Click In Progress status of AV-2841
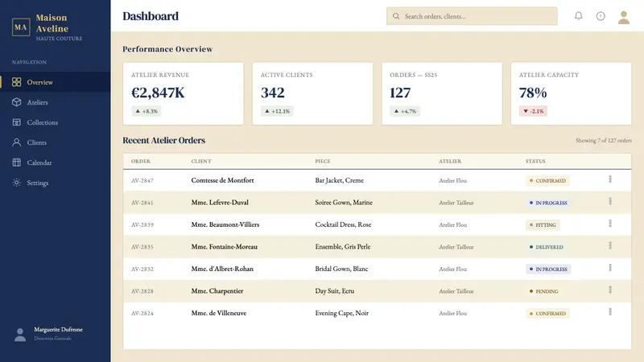Viewport: 644px width, 362px height. 548,203
